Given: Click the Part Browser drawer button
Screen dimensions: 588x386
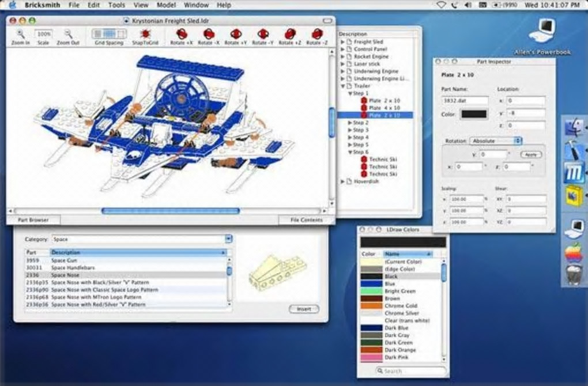Looking at the screenshot, I should 33,220.
